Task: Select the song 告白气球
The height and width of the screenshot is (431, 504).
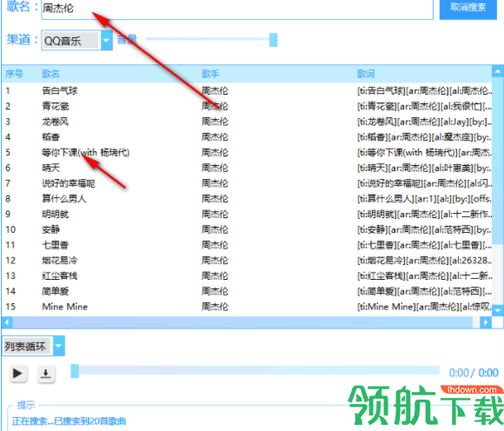Action: pyautogui.click(x=60, y=91)
